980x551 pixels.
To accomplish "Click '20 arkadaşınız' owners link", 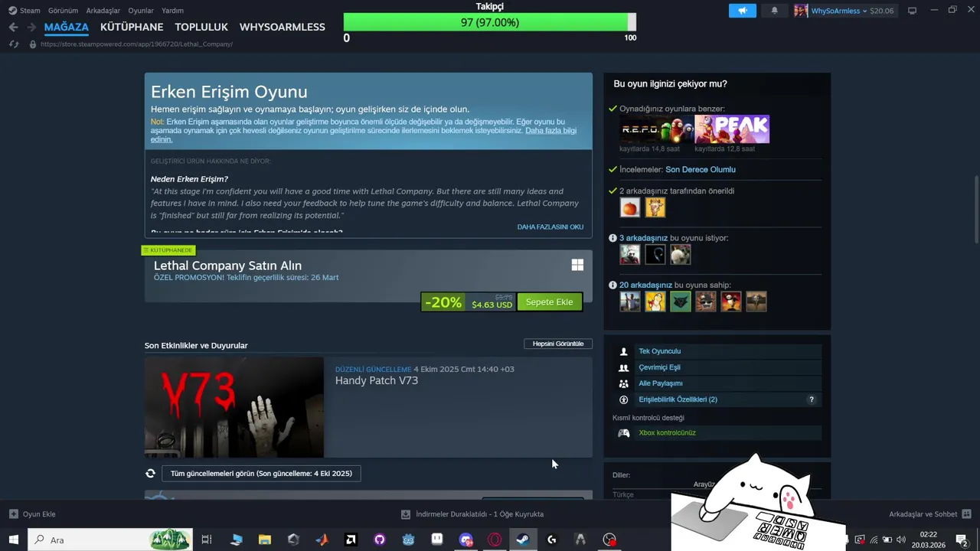I will [645, 285].
